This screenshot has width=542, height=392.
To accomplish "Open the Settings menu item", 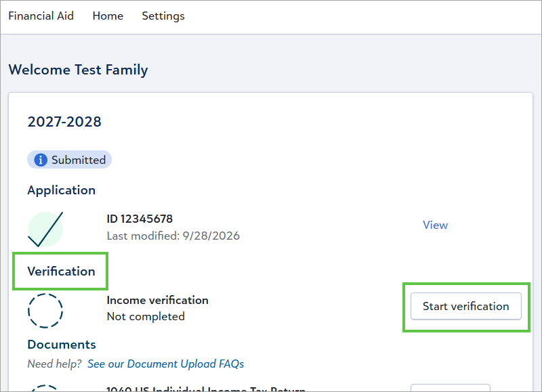I will point(163,16).
